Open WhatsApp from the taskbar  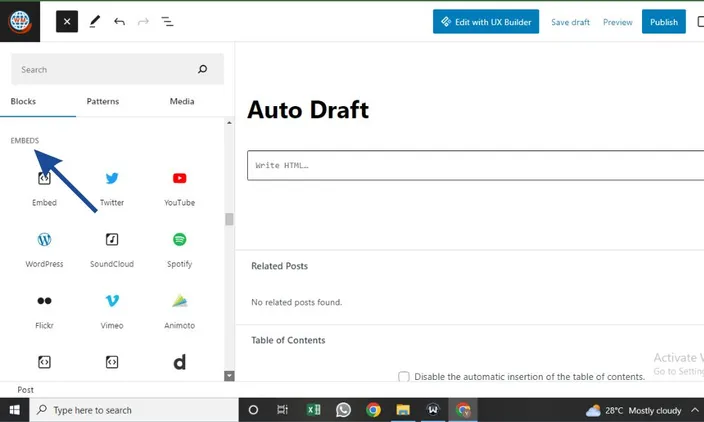(343, 410)
